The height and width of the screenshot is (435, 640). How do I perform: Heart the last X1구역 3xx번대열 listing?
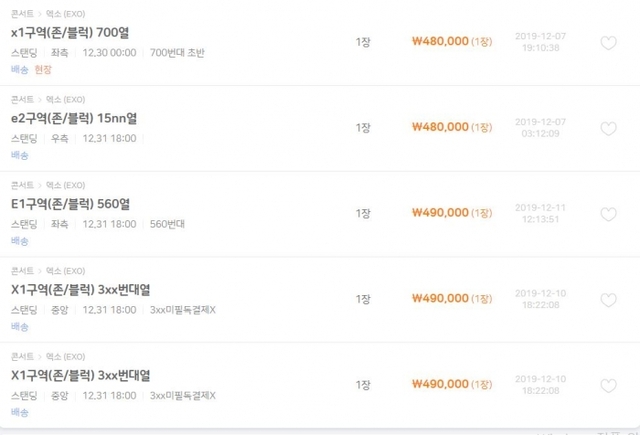pos(608,386)
